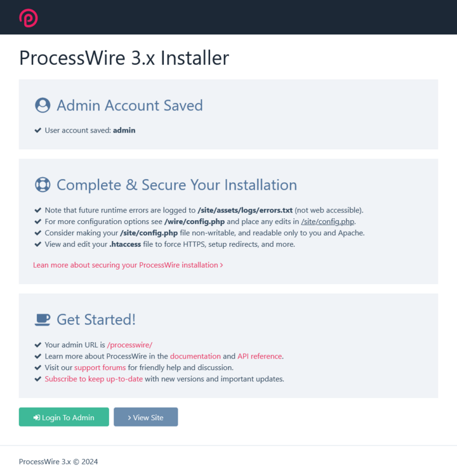
Task: Open the documentation link
Action: [195, 357]
